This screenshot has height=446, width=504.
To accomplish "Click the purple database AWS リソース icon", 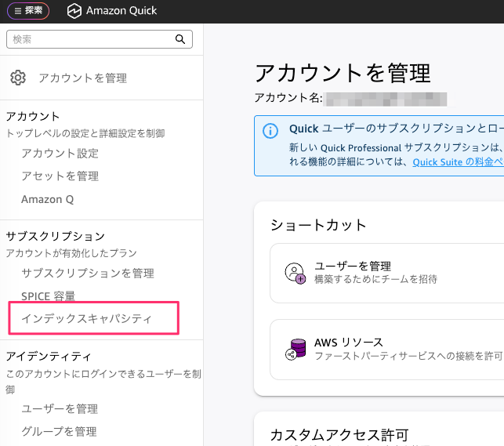I will (x=296, y=349).
